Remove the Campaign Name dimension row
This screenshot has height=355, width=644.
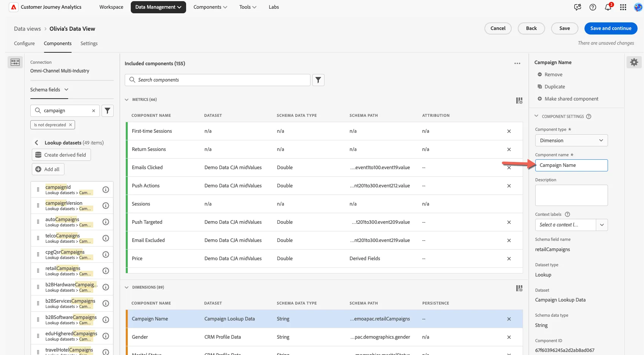pos(509,319)
